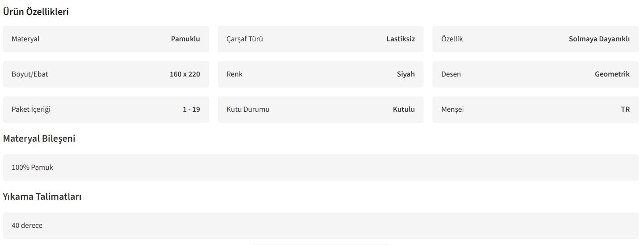This screenshot has height=245, width=644.
Task: Select the 1 - 19 package value
Action: [x=191, y=109]
